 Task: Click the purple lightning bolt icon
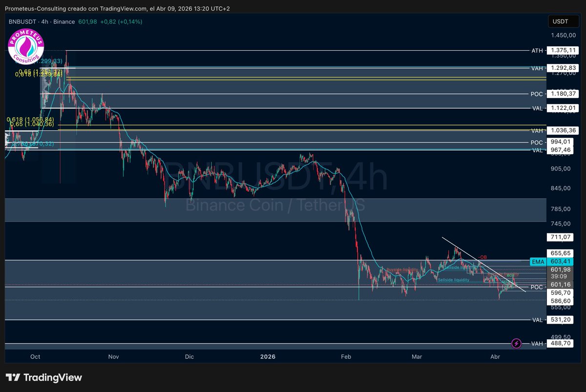click(x=517, y=344)
